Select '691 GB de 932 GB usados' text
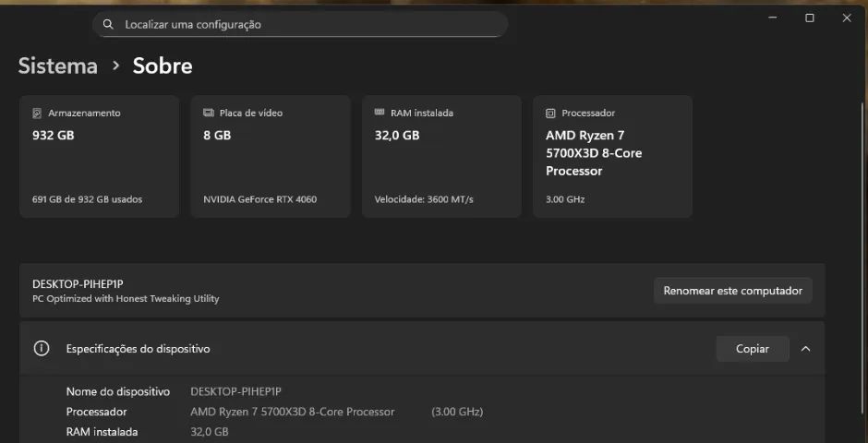Screen dimensions: 868x443 click(88, 199)
